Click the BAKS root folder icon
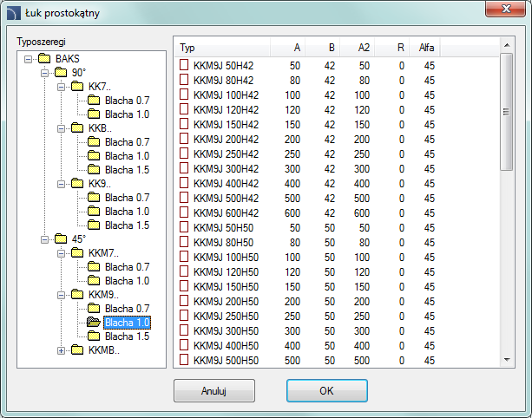The height and width of the screenshot is (418, 532). tap(45, 59)
